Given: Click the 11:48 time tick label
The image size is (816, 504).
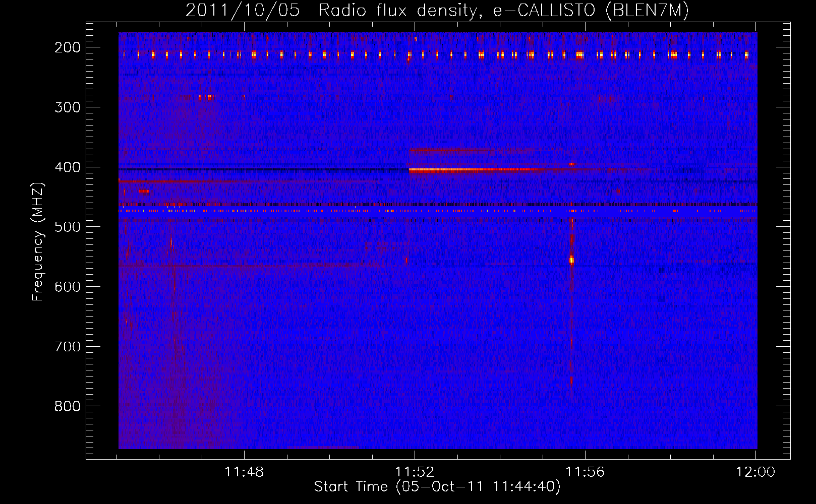Looking at the screenshot, I should [x=244, y=472].
